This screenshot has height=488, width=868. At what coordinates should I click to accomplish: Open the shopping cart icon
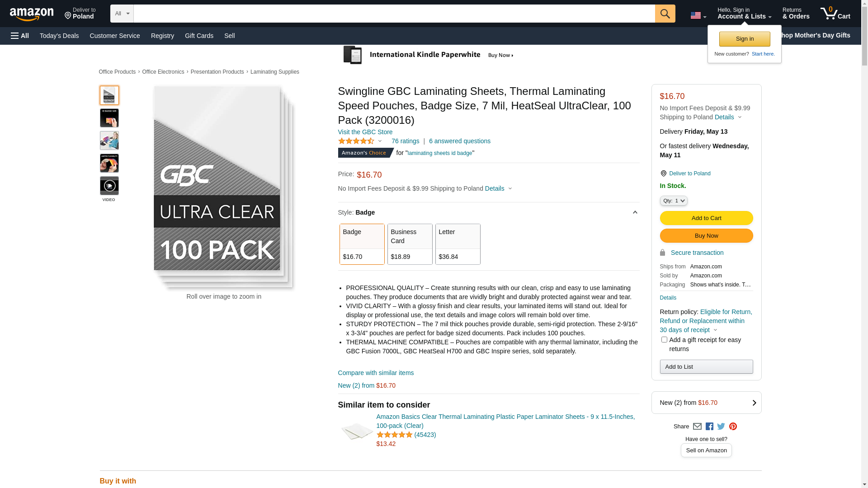pos(835,14)
